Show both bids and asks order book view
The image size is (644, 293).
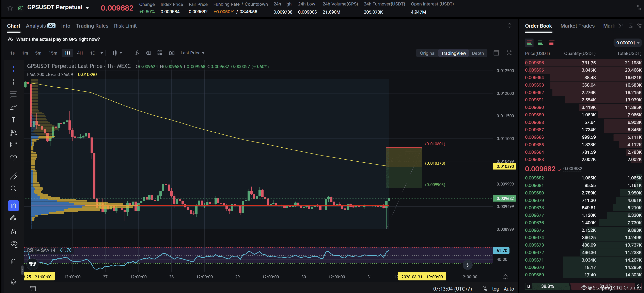coord(529,43)
